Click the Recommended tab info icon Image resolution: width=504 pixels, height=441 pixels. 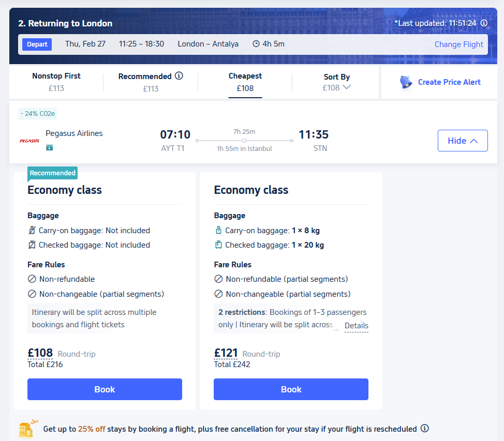pyautogui.click(x=179, y=76)
